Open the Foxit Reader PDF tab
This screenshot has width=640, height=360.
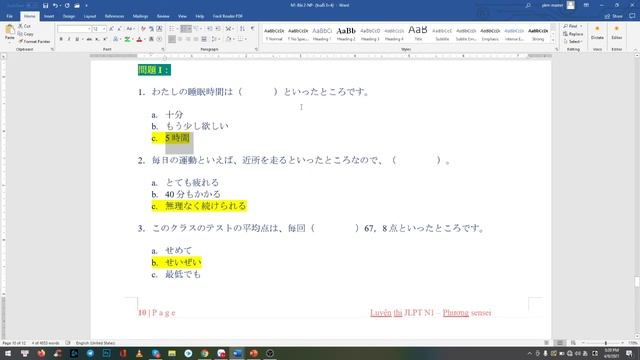coord(227,16)
